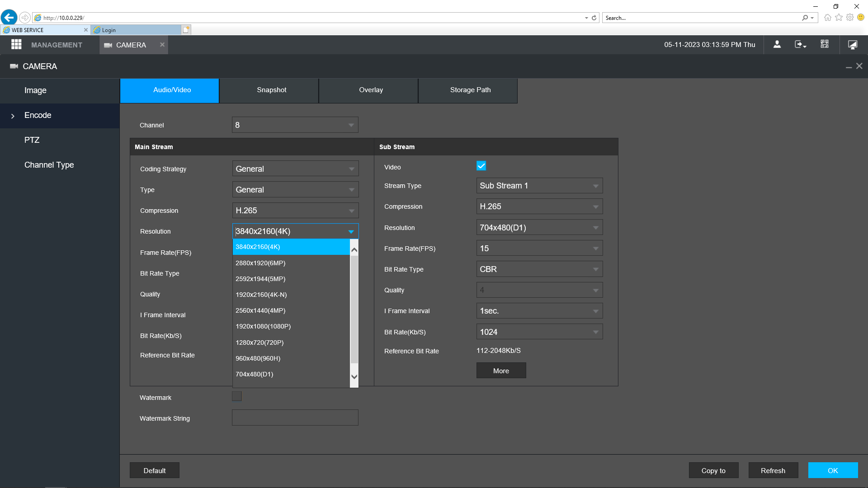Minimize the CAMERA panel

(x=849, y=66)
